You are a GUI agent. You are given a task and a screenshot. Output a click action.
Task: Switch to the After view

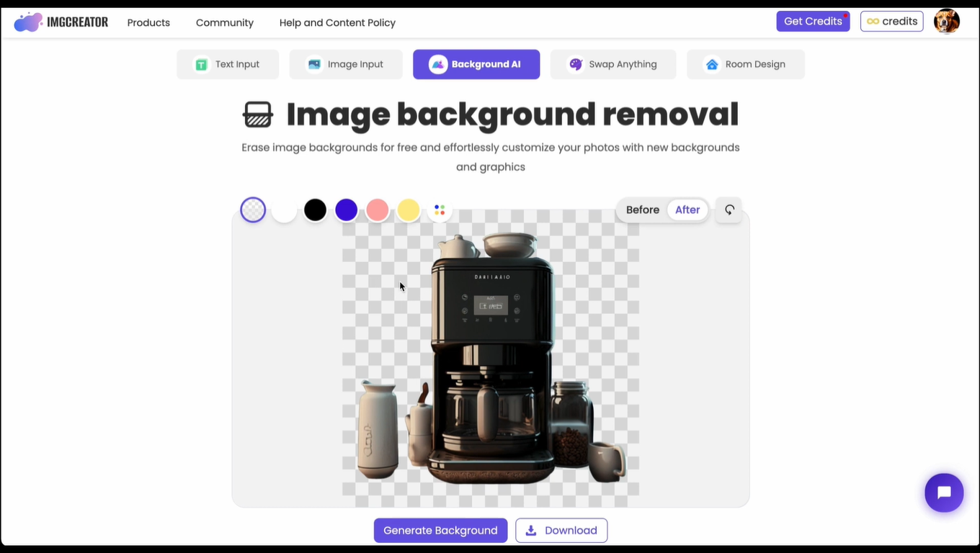[687, 210]
